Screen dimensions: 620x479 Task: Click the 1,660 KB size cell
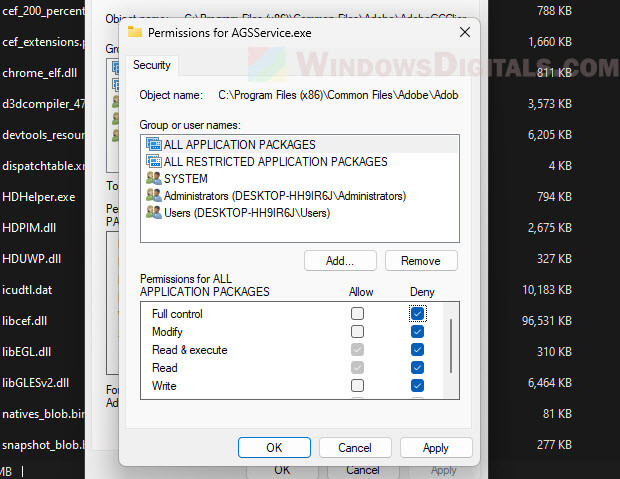tap(550, 42)
